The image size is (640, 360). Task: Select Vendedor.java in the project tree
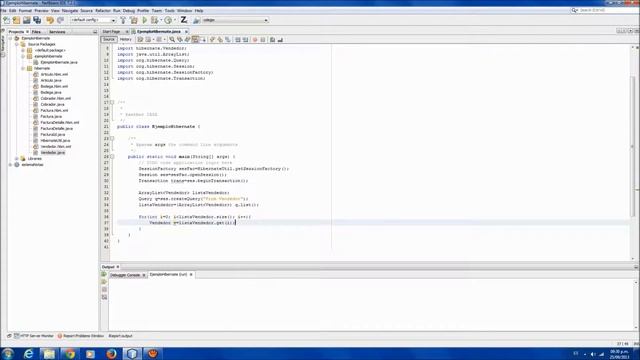pos(53,152)
